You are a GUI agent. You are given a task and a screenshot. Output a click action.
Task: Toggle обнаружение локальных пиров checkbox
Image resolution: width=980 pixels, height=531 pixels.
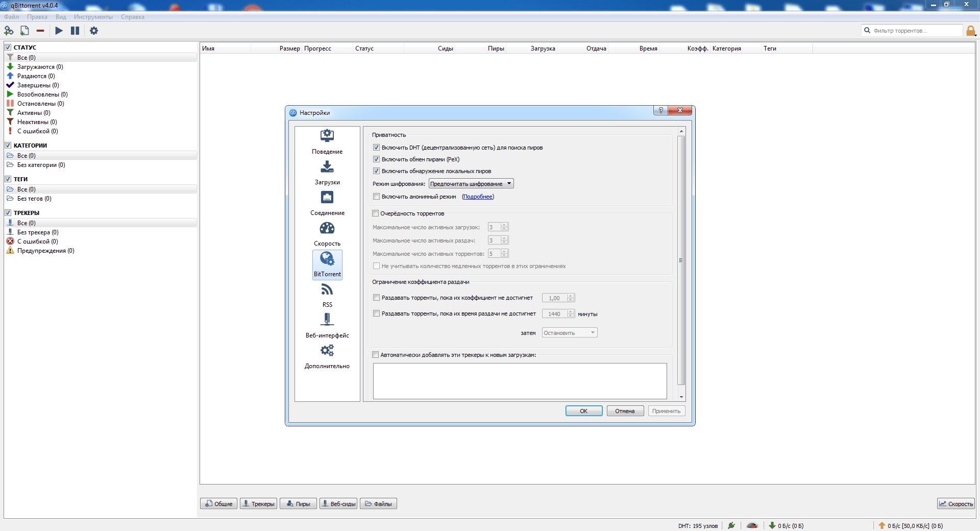[x=376, y=171]
